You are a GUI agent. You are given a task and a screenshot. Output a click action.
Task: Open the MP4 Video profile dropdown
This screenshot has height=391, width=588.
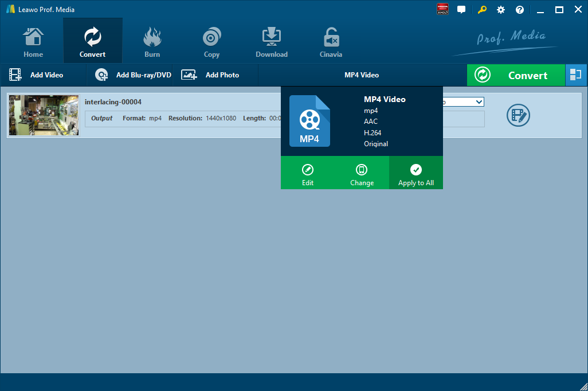tap(362, 75)
